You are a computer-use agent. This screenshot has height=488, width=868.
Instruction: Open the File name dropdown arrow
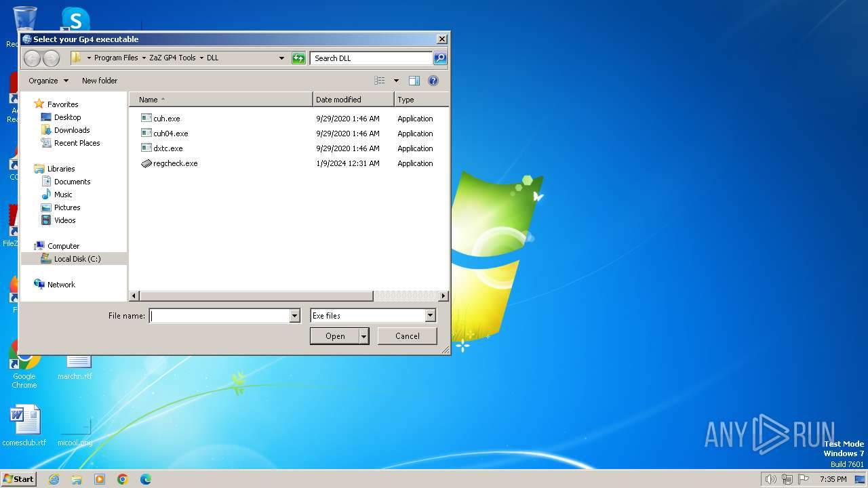coord(294,316)
